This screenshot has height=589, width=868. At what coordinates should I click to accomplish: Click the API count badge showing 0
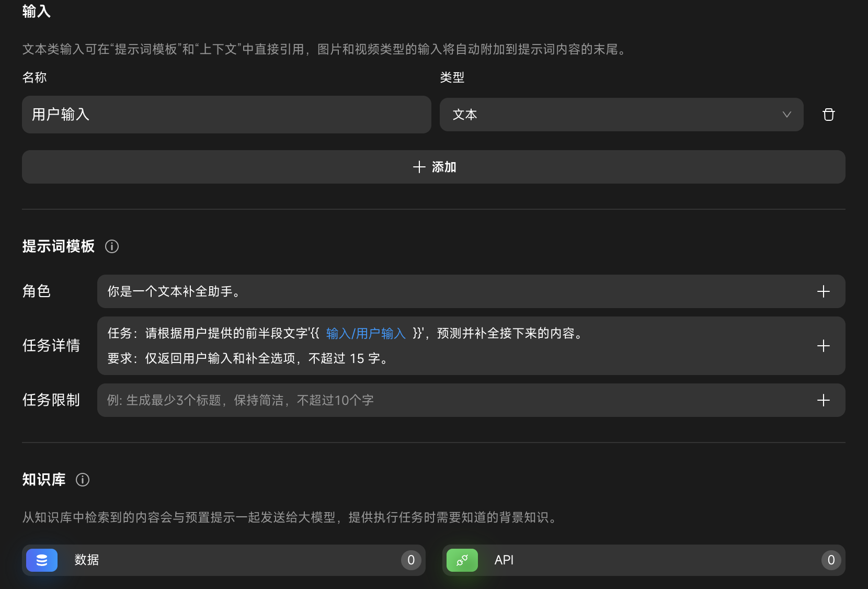(831, 560)
